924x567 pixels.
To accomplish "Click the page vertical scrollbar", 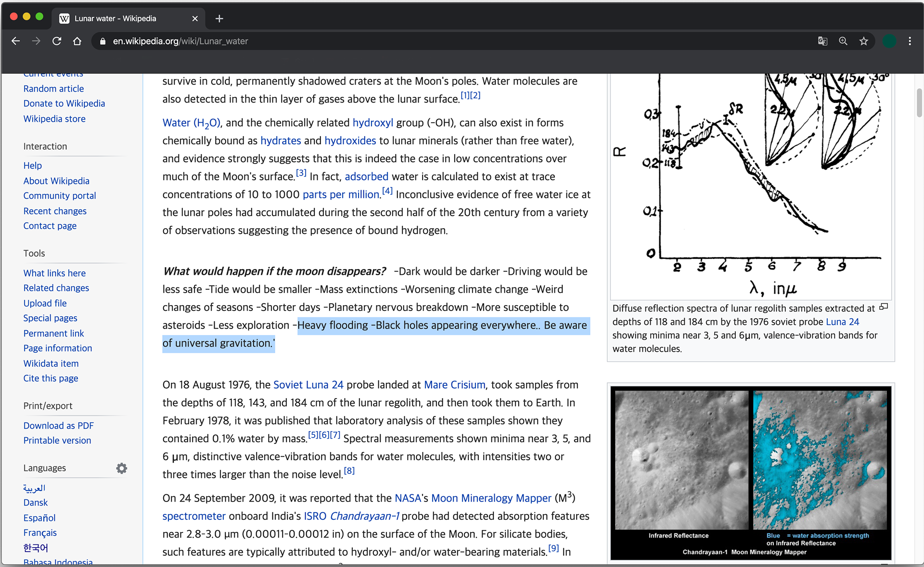I will 919,102.
